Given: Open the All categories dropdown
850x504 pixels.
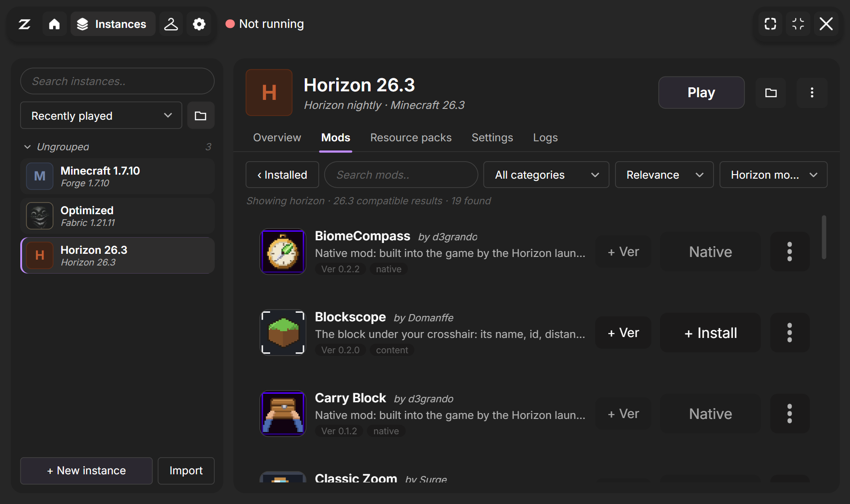Looking at the screenshot, I should click(546, 175).
